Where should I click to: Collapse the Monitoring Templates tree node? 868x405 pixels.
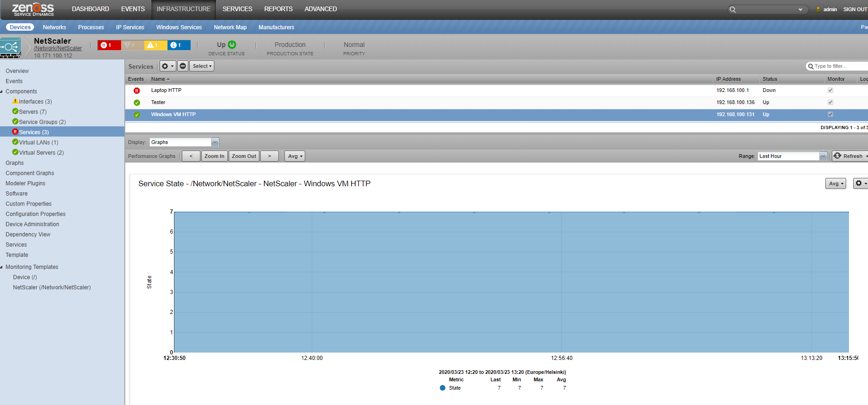tap(2, 267)
